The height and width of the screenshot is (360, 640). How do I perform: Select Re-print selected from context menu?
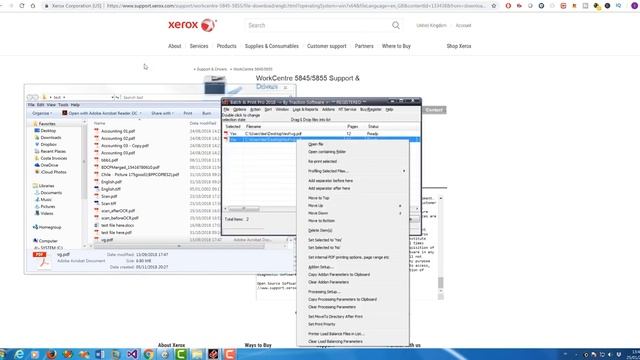coord(322,162)
